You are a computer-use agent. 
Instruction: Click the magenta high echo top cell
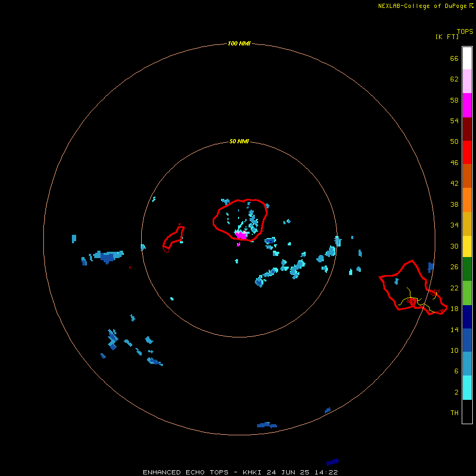point(242,235)
